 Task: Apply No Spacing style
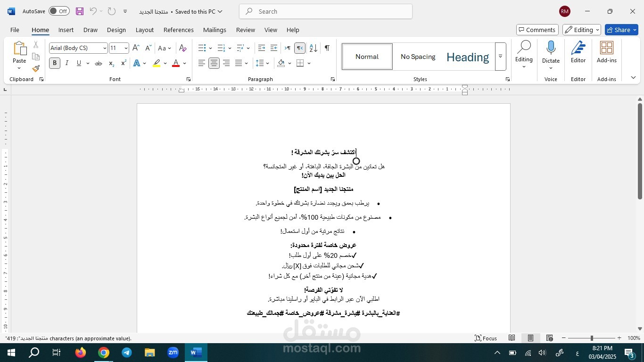click(418, 57)
